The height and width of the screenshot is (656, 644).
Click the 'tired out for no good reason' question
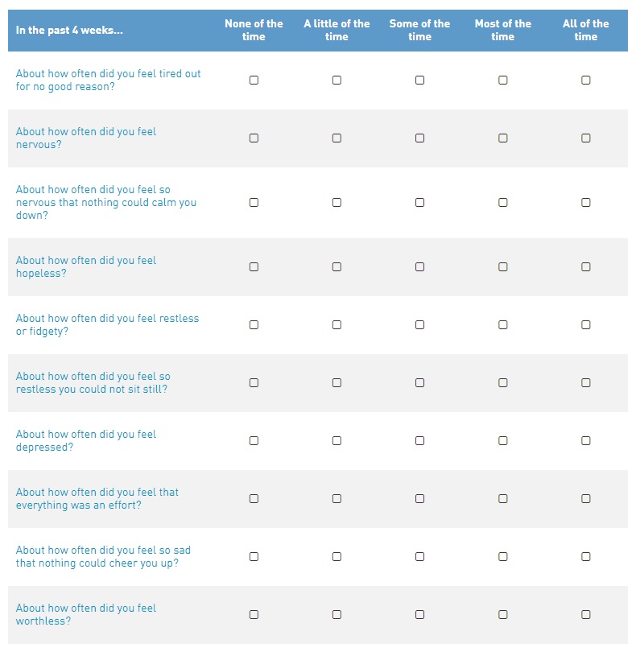[x=108, y=80]
